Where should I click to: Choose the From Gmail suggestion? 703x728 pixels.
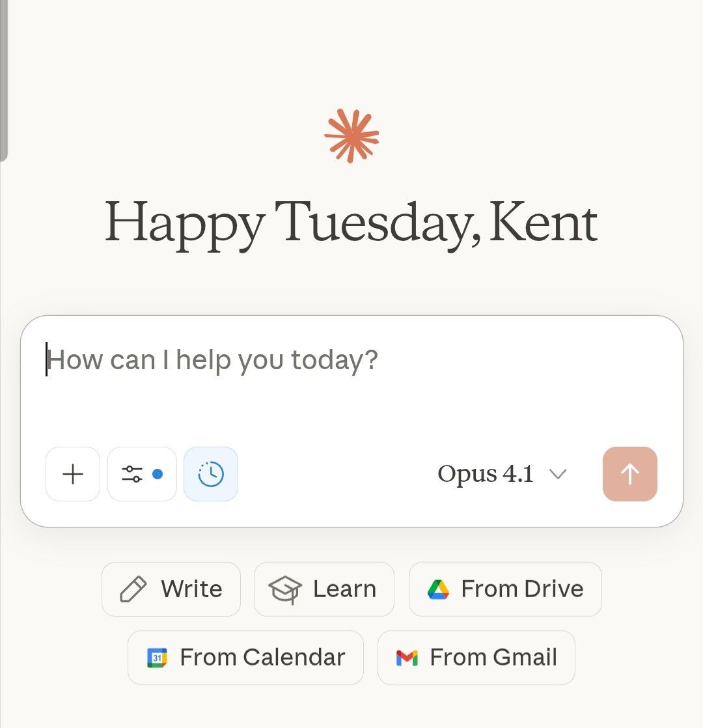476,658
